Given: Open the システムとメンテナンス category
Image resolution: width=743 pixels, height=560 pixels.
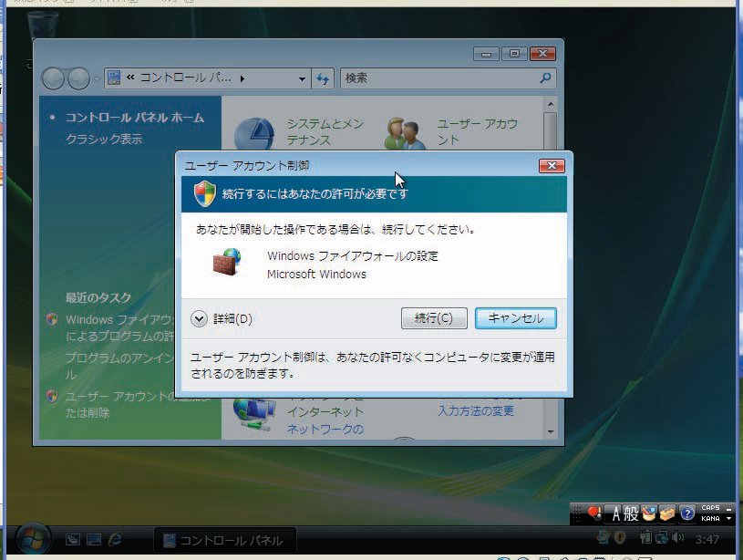Looking at the screenshot, I should 325,132.
